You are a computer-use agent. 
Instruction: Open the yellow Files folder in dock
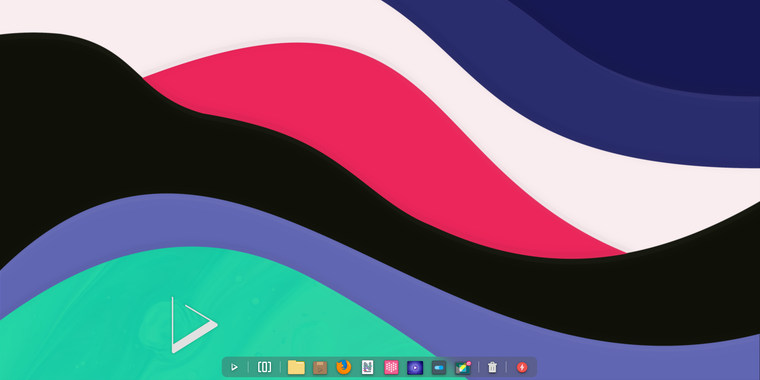[x=296, y=367]
